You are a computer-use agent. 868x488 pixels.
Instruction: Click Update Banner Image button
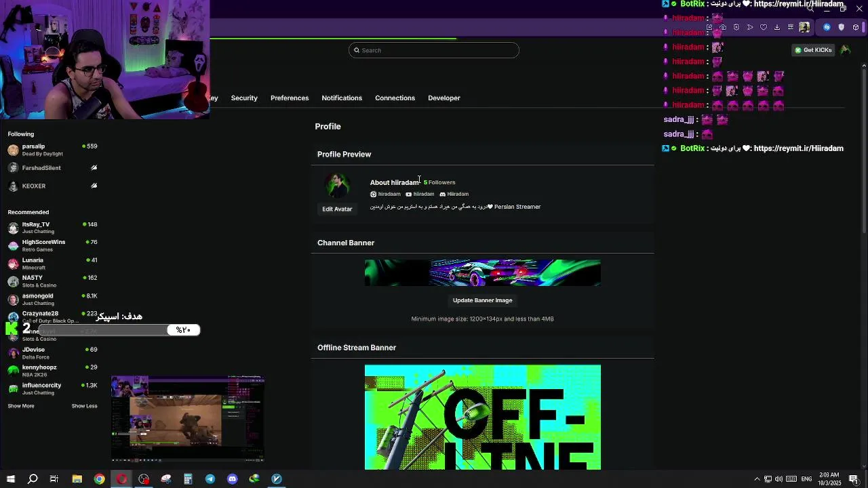point(482,300)
